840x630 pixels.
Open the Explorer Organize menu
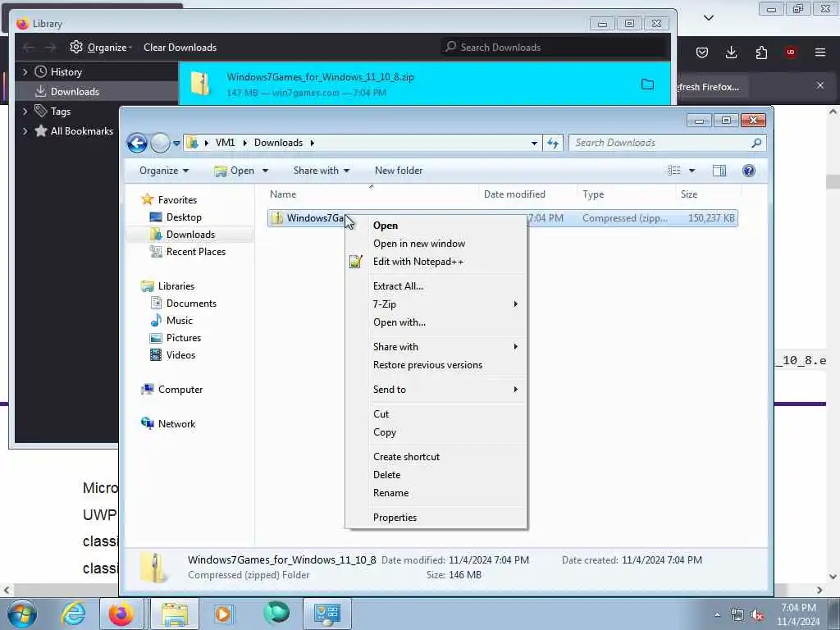point(164,171)
